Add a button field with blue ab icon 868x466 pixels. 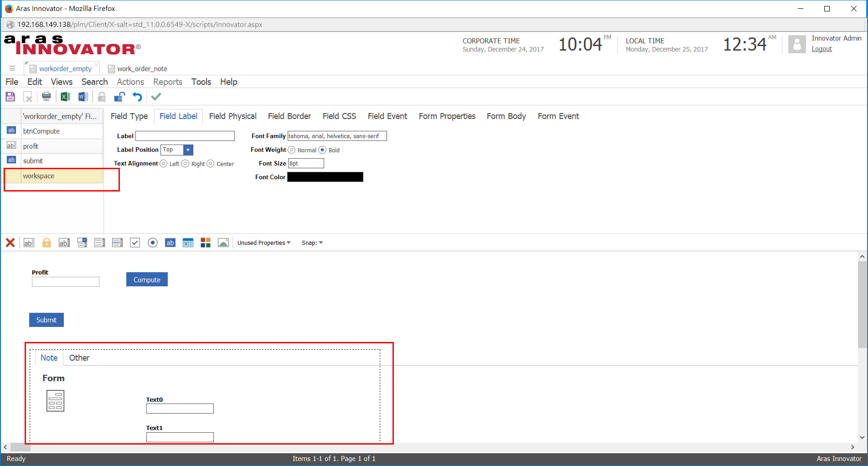point(170,243)
